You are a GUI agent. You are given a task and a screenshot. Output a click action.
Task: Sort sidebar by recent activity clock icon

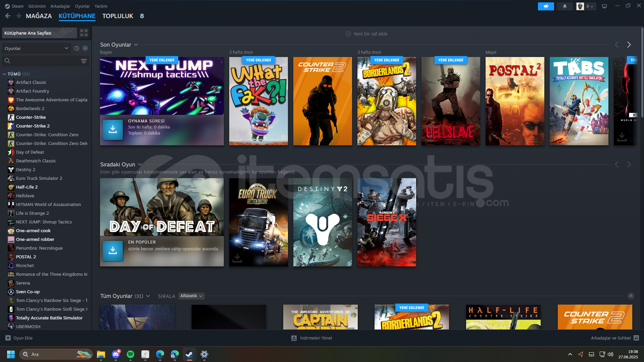click(77, 48)
